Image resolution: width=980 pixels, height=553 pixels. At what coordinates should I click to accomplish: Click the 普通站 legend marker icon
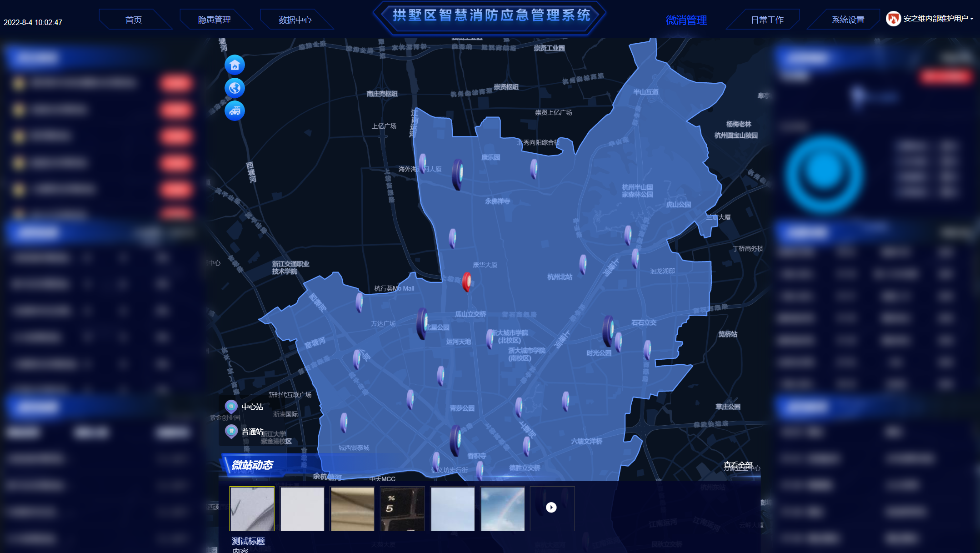coord(231,431)
